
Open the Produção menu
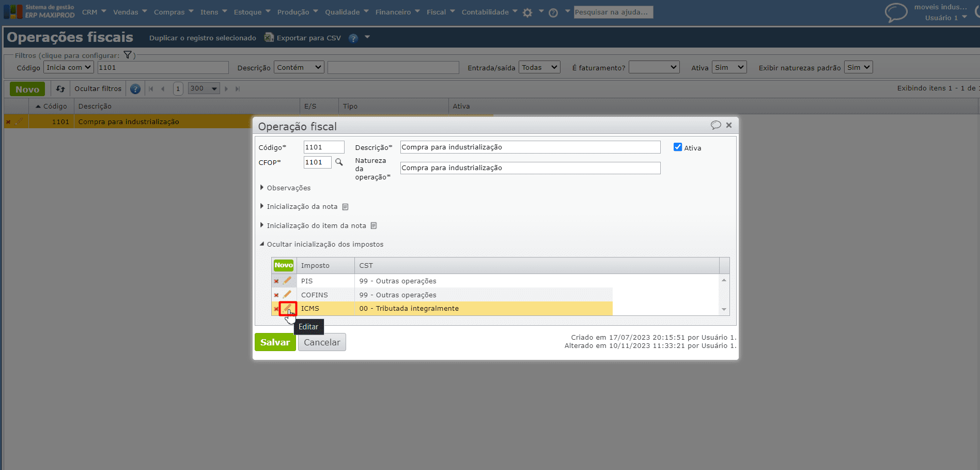click(298, 12)
